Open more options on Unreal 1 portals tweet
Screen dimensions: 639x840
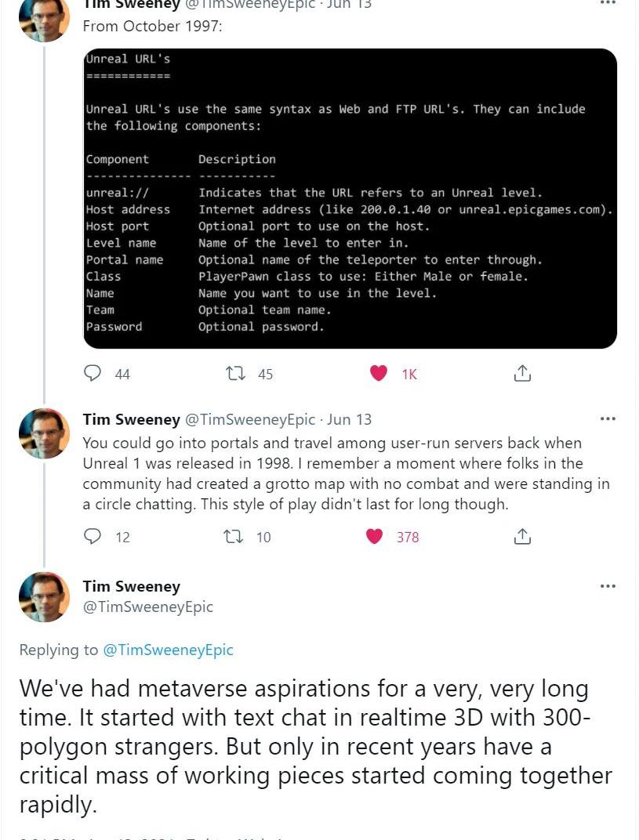pyautogui.click(x=608, y=419)
